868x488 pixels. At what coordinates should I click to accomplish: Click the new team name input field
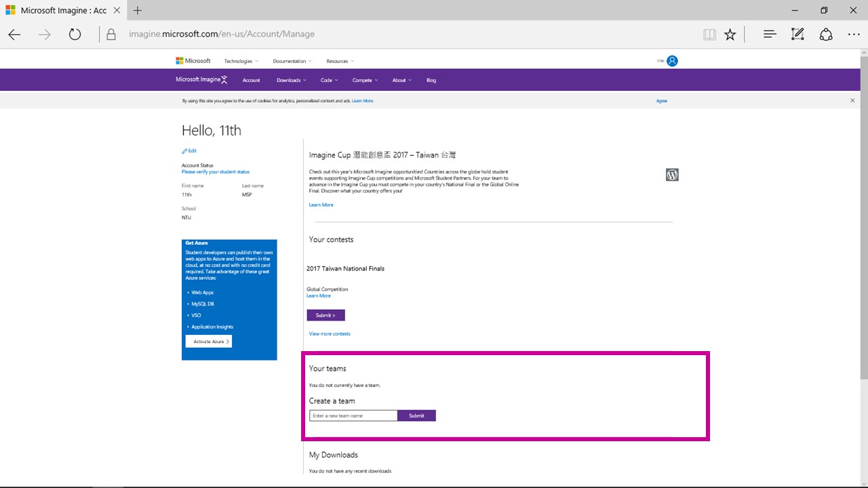click(353, 415)
